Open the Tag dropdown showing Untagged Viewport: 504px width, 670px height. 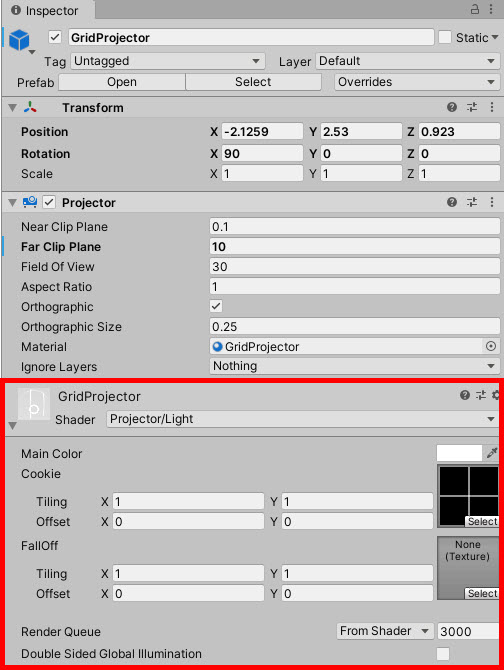coord(167,61)
